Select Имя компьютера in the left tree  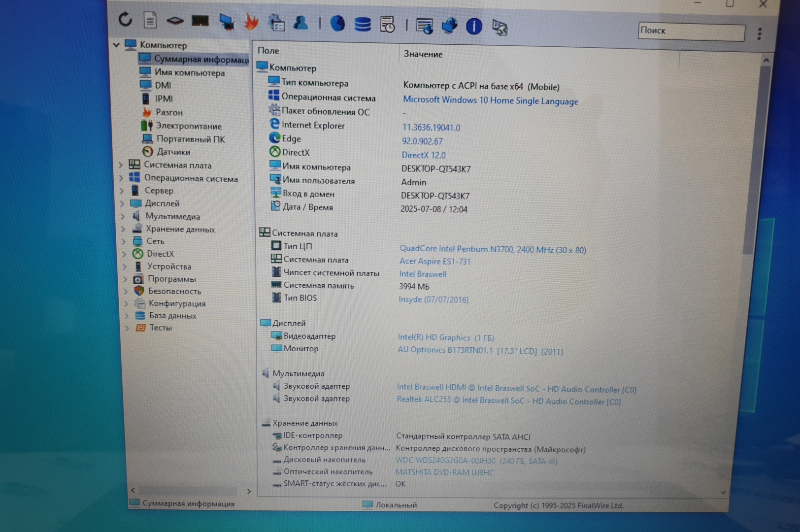tap(190, 72)
